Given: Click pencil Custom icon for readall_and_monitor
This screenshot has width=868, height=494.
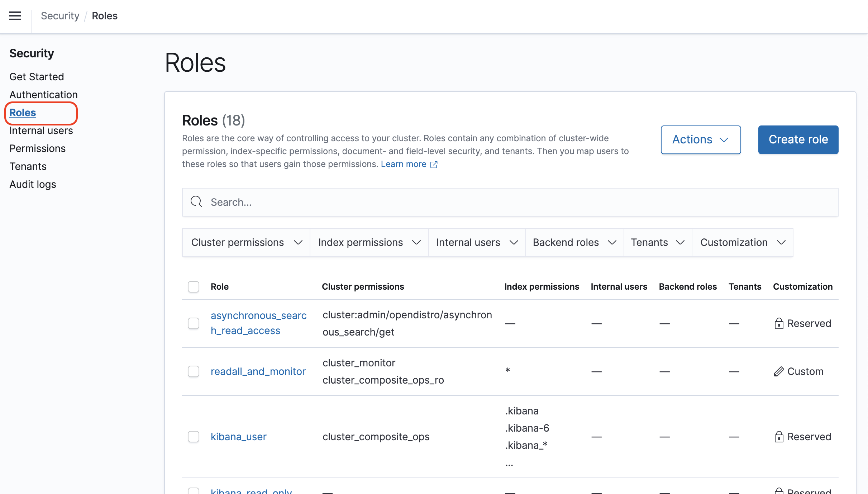Looking at the screenshot, I should pyautogui.click(x=778, y=371).
